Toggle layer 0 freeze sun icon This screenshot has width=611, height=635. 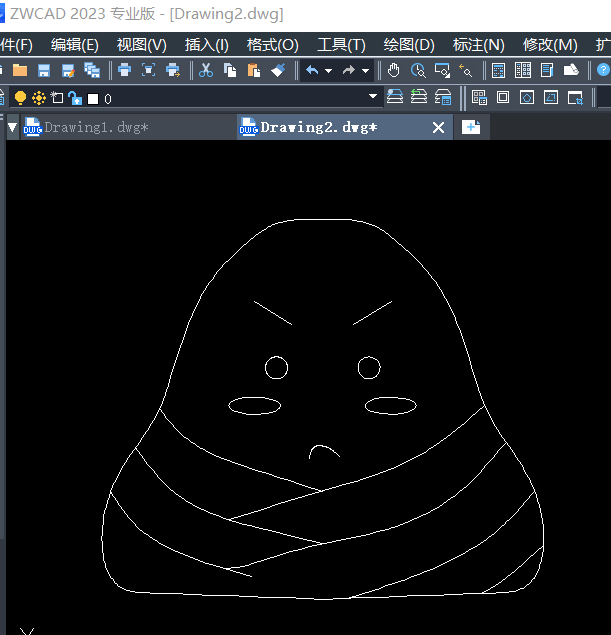pos(39,98)
